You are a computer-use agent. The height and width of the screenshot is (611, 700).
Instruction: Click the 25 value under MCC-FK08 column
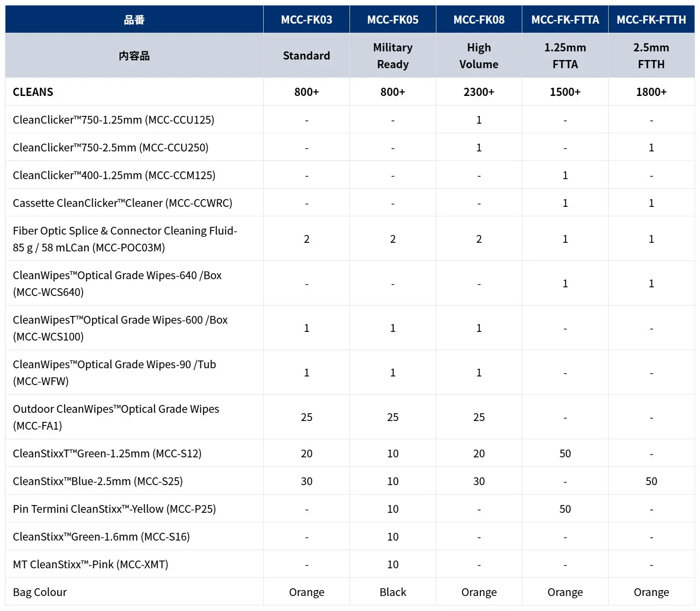click(x=479, y=417)
